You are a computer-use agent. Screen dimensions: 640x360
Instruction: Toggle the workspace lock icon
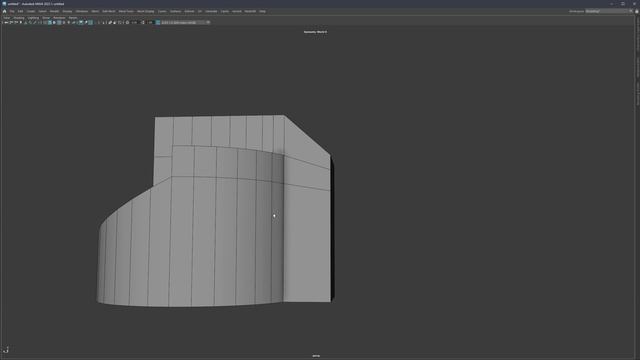(636, 11)
